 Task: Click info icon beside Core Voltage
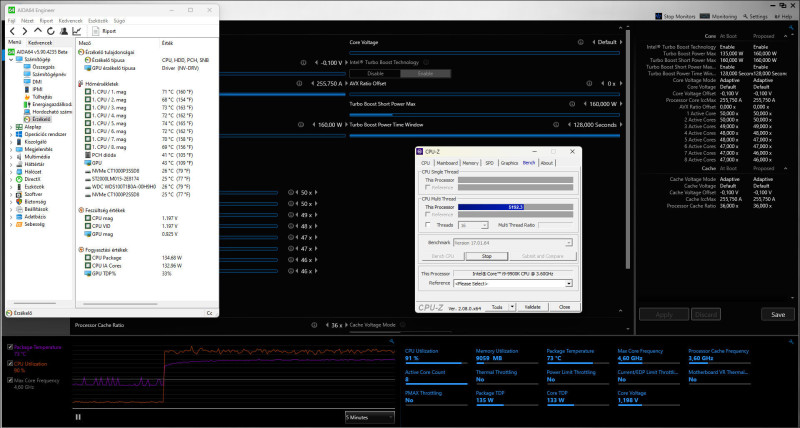pyautogui.click(x=581, y=42)
